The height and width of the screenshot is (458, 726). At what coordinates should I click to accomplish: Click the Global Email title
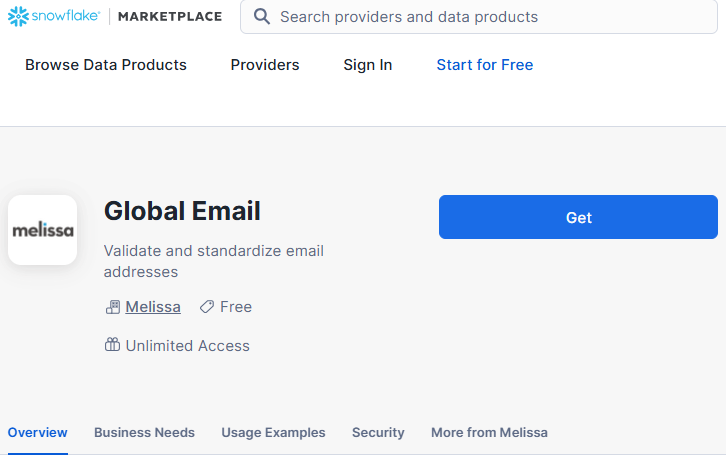(x=182, y=211)
